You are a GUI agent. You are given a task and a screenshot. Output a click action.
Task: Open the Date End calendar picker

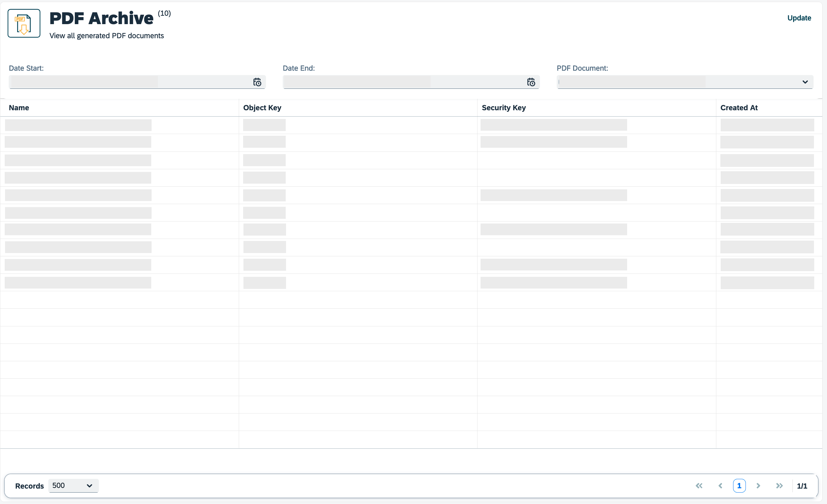pos(531,82)
